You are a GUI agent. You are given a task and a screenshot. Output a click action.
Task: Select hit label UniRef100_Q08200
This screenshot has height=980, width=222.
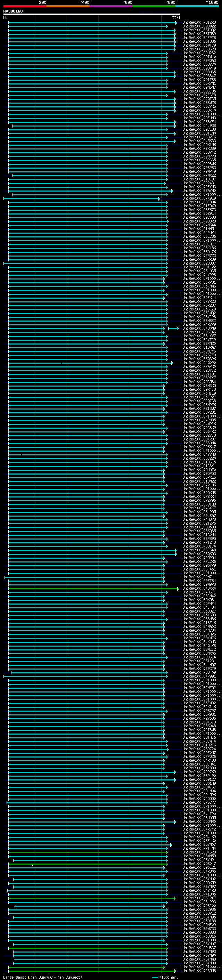click(199, 906)
